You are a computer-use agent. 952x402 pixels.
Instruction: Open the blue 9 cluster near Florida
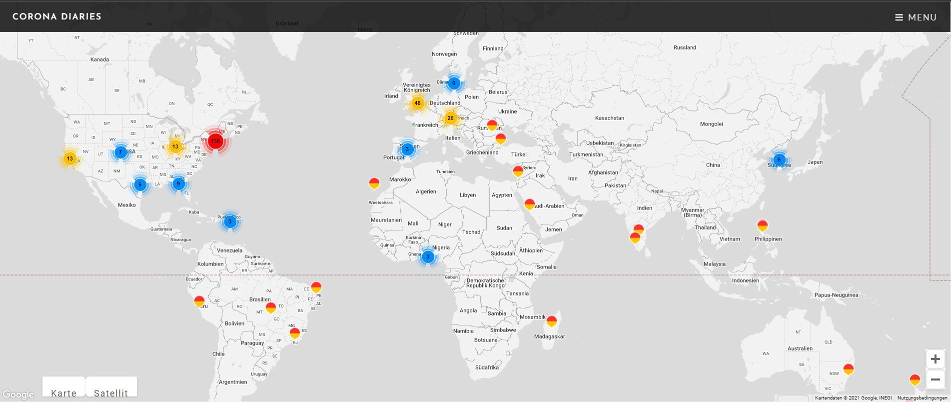pos(178,183)
